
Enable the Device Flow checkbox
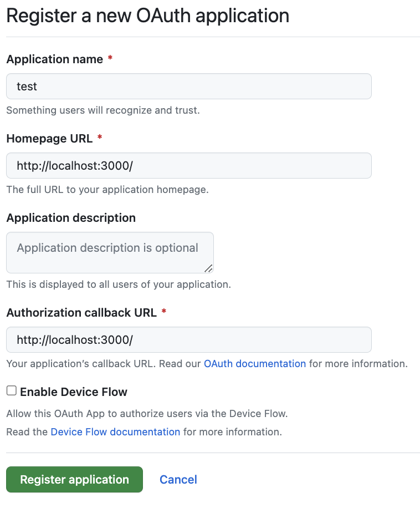click(12, 391)
